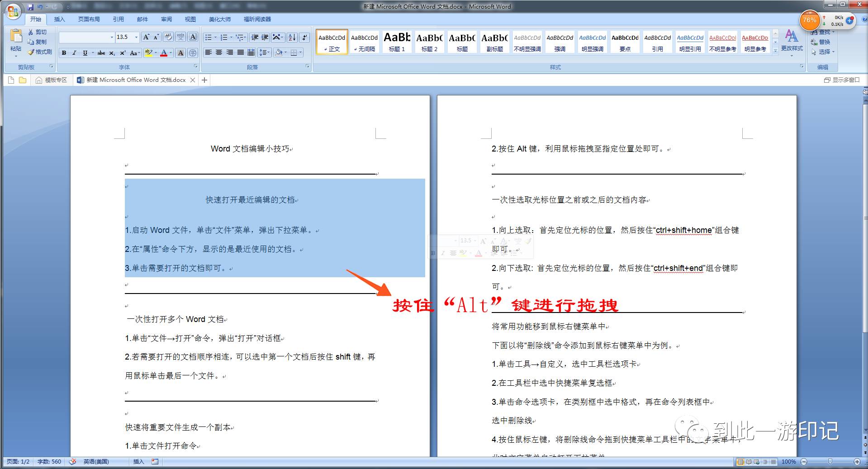
Task: Apply the yellow text highlight color
Action: point(148,53)
